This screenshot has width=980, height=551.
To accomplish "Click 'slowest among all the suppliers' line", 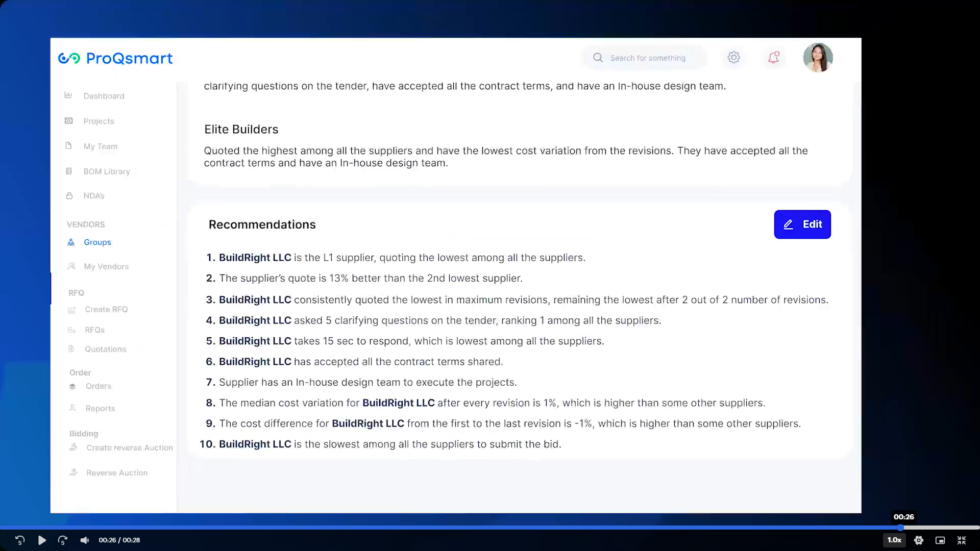I will (380, 444).
